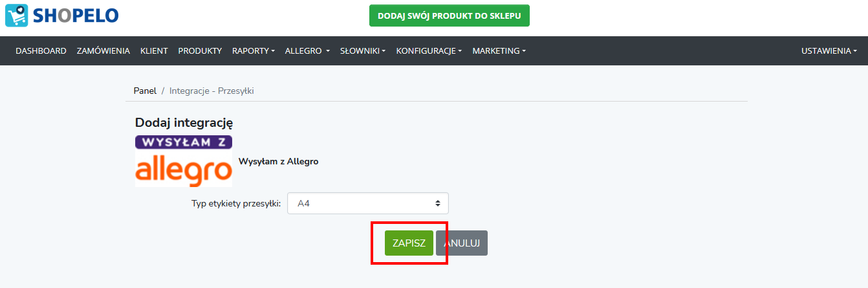Open the PRODUKTY menu item
Image resolution: width=868 pixels, height=288 pixels.
pyautogui.click(x=200, y=50)
